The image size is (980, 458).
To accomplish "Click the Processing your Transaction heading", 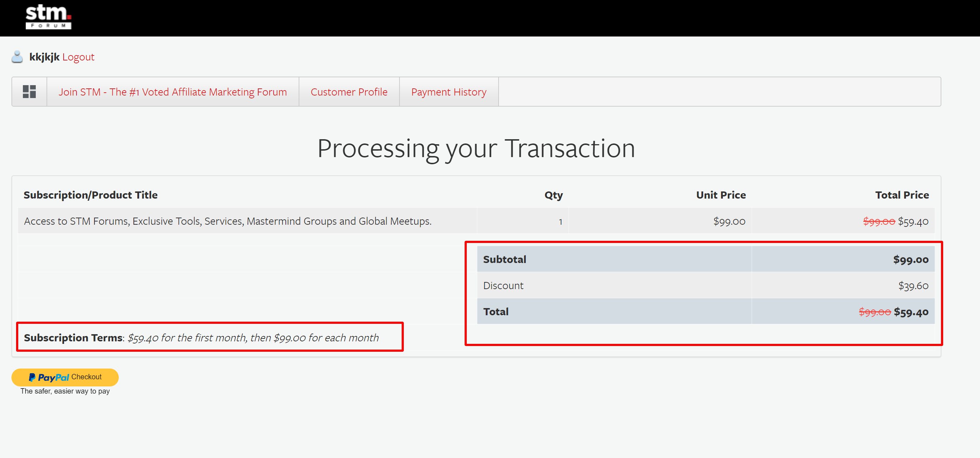I will click(476, 148).
